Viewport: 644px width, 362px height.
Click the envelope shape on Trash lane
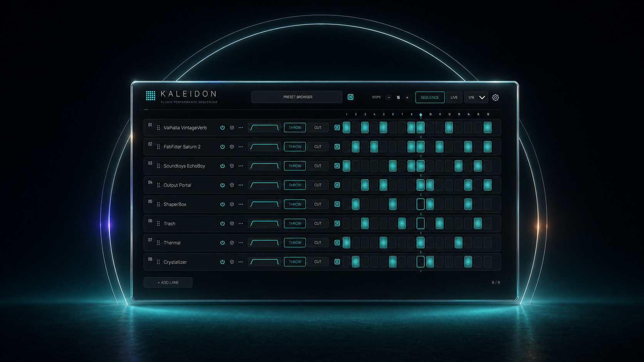pyautogui.click(x=265, y=224)
